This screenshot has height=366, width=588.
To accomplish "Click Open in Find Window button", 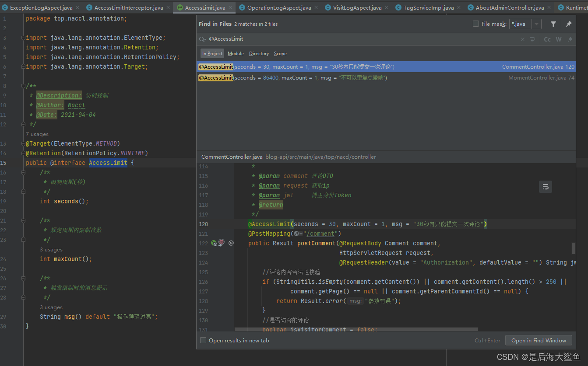I will click(x=539, y=340).
